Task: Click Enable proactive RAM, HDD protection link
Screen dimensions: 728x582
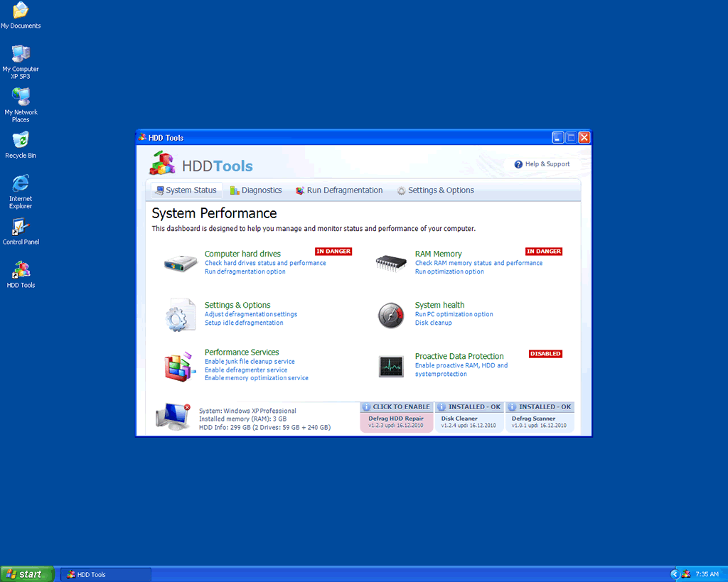Action: [461, 365]
